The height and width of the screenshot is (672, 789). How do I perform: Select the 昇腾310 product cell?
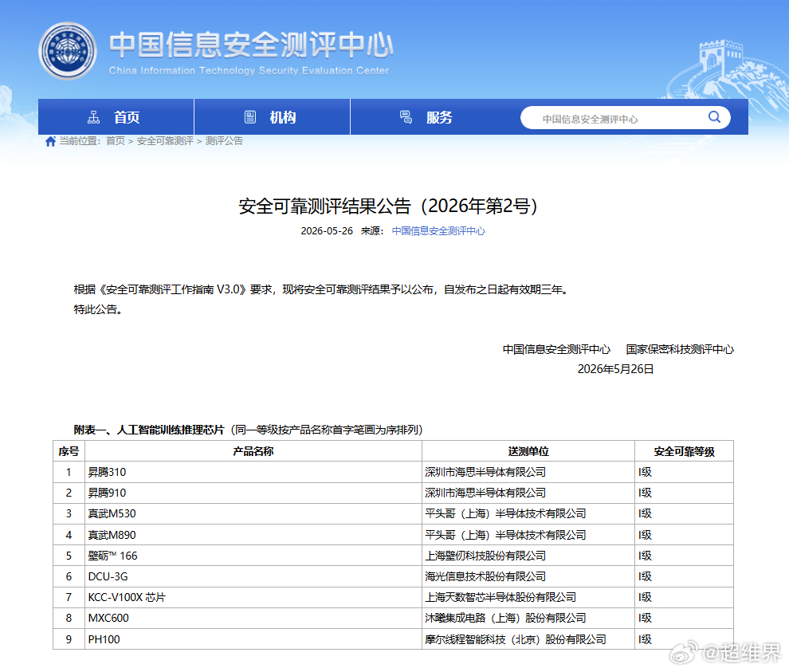[253, 472]
